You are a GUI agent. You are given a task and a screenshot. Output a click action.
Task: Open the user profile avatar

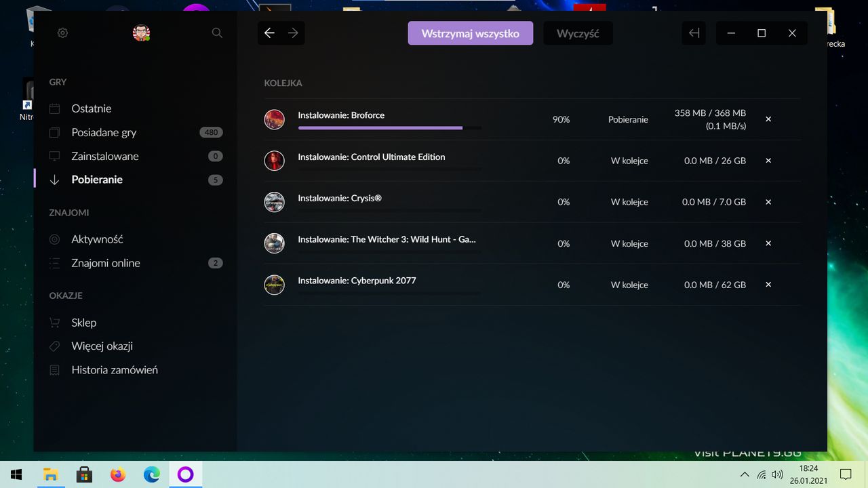[141, 33]
